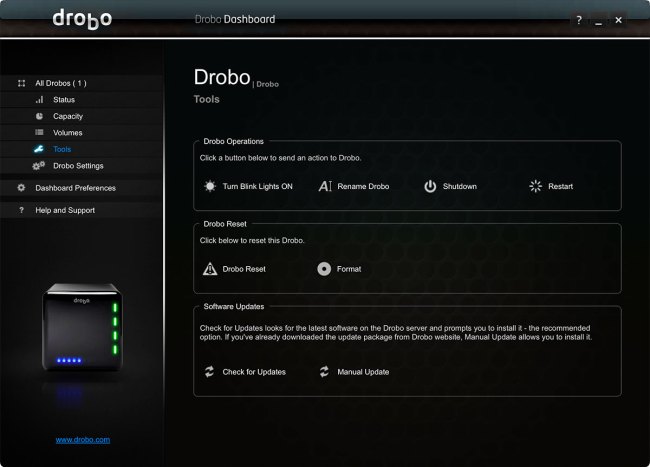
Task: Click Manual Update
Action: pos(354,372)
